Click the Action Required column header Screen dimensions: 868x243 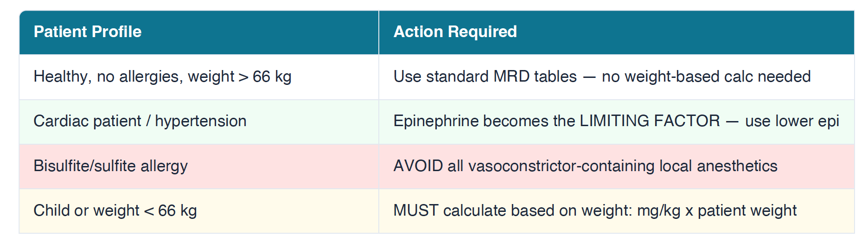[x=455, y=32]
